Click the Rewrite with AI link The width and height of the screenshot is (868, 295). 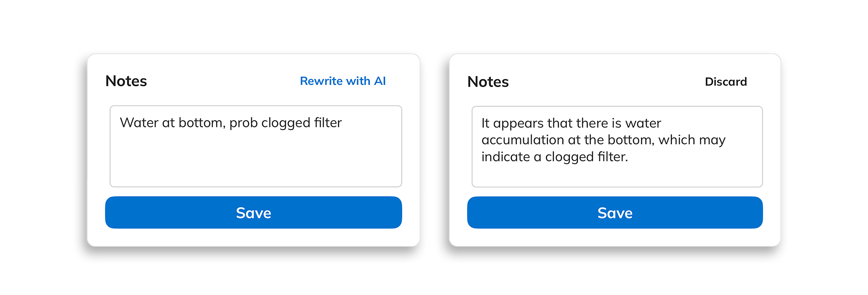343,81
